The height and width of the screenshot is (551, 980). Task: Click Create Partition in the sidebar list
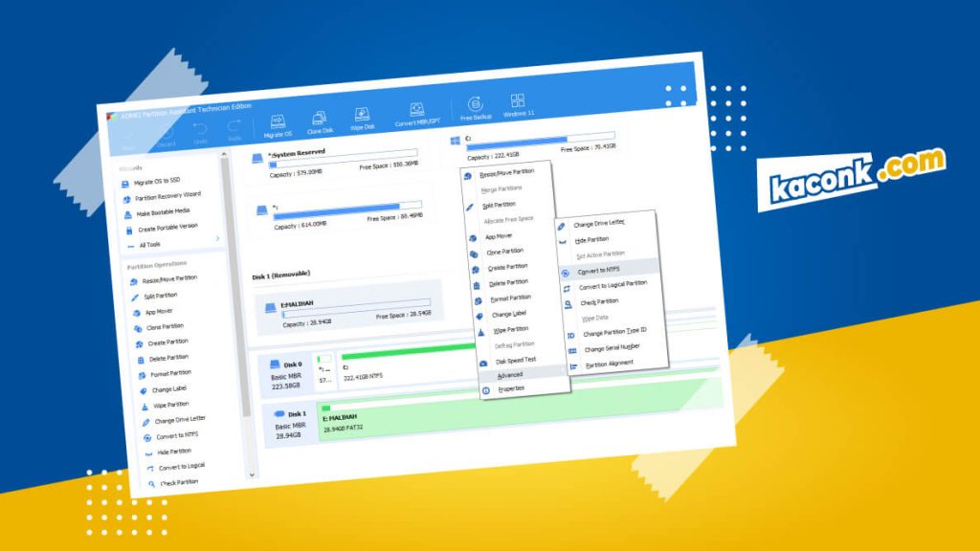tap(162, 343)
